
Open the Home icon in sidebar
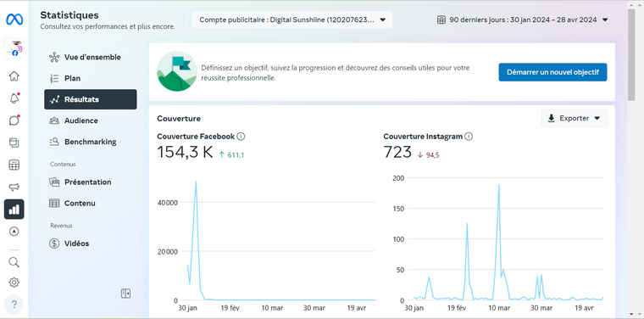(x=14, y=76)
